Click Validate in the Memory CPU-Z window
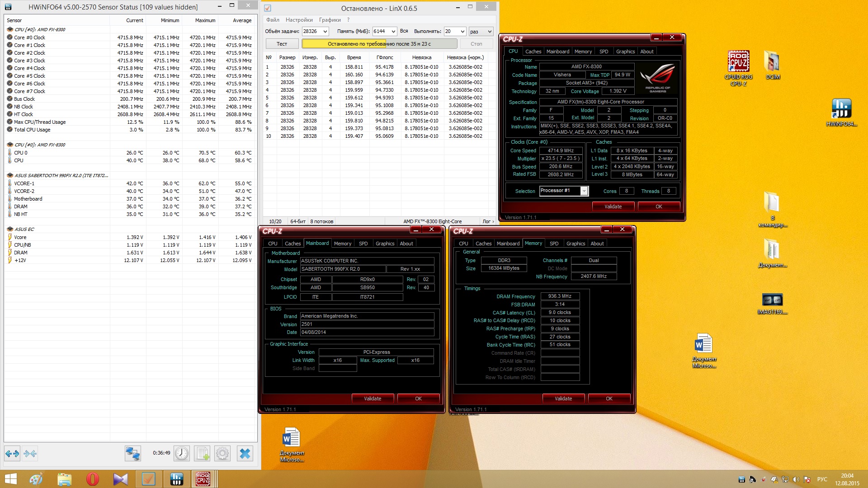The image size is (868, 488). click(563, 399)
